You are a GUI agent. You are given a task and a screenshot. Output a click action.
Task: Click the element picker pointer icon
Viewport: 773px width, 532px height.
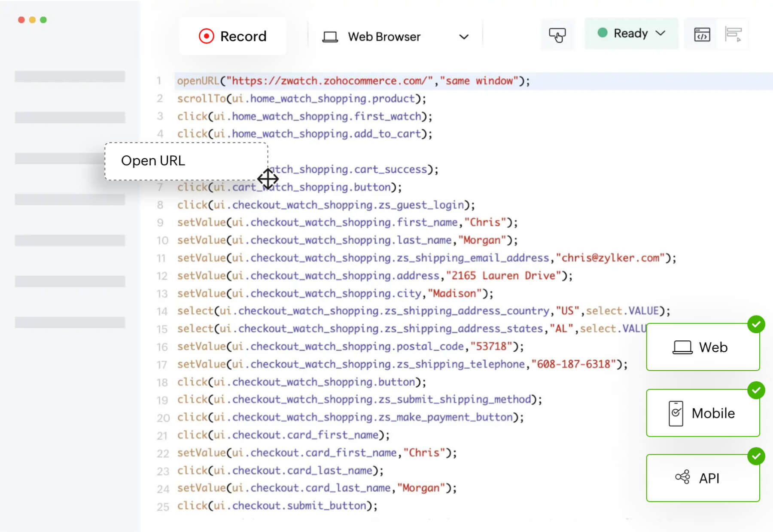pos(557,34)
